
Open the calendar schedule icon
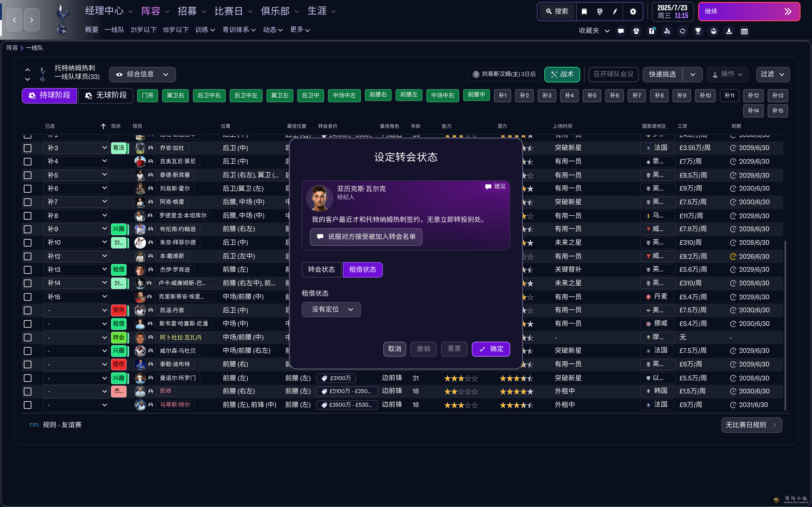pos(744,31)
